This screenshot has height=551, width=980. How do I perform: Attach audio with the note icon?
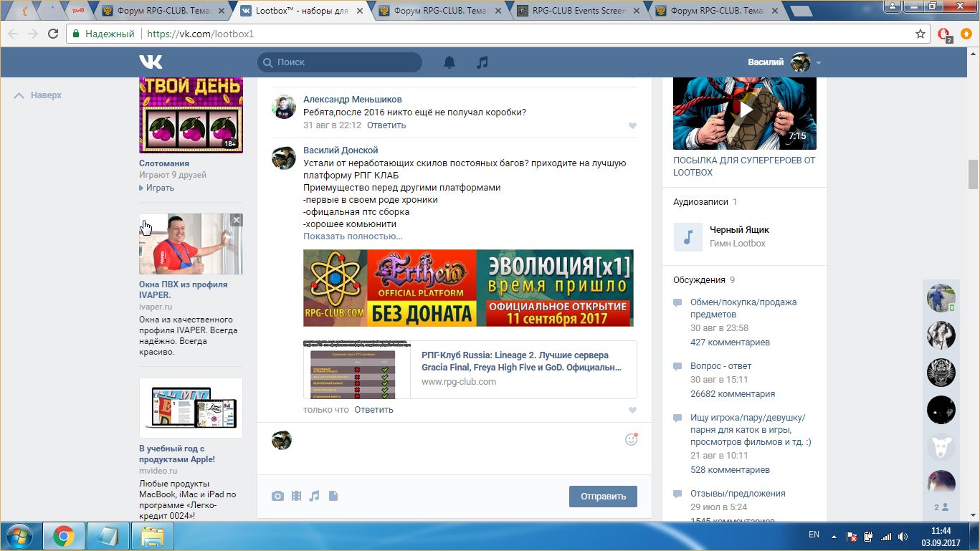tap(314, 496)
